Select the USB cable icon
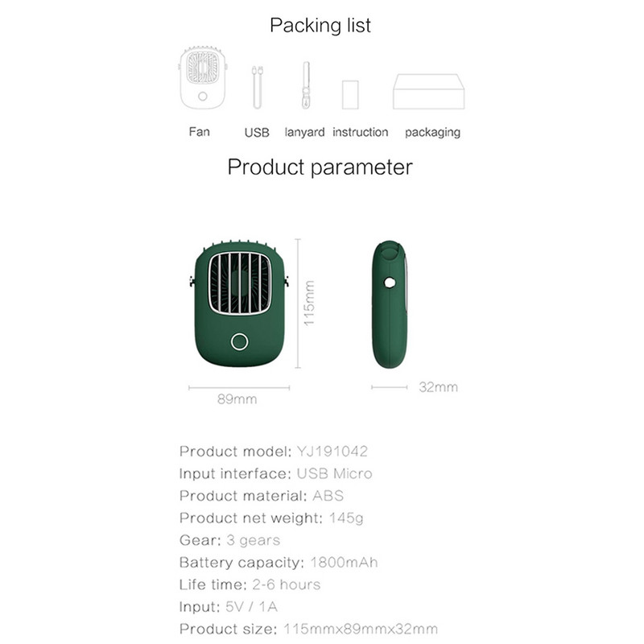Viewport: 644px width, 644px height. click(256, 87)
